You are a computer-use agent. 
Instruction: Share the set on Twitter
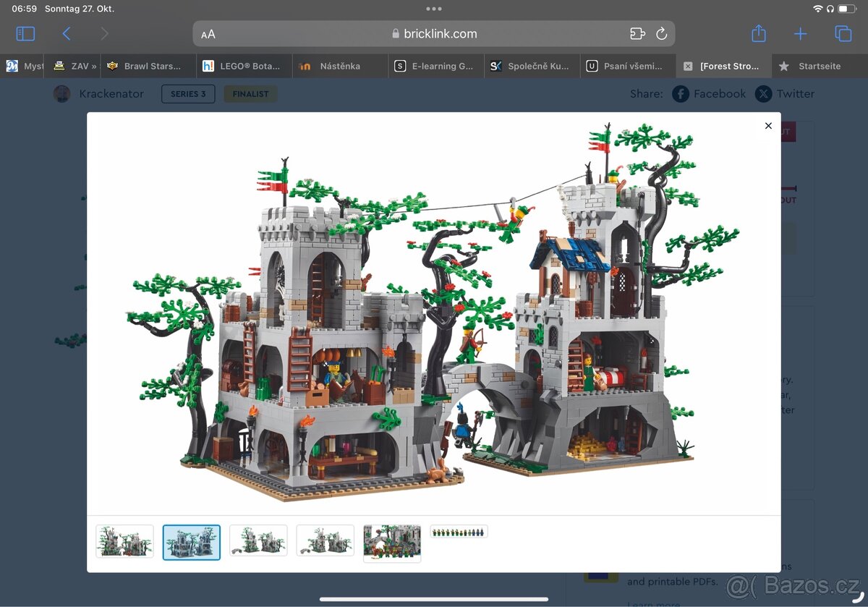pos(784,93)
